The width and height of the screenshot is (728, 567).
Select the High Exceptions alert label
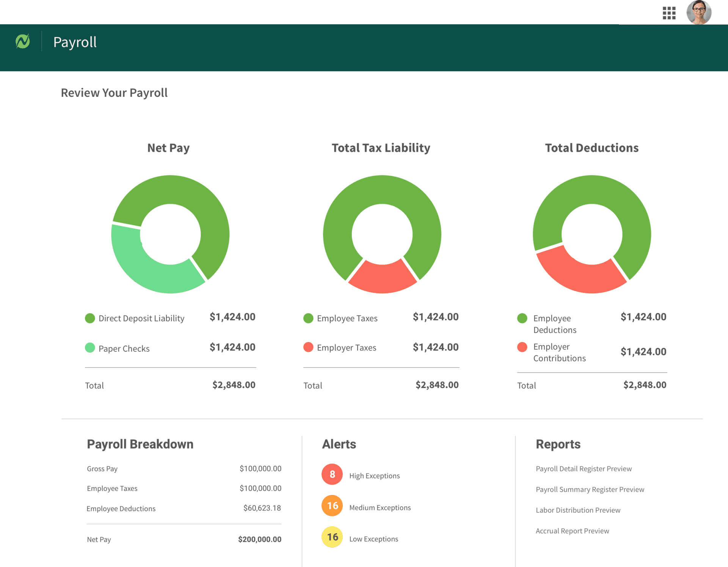click(x=374, y=476)
